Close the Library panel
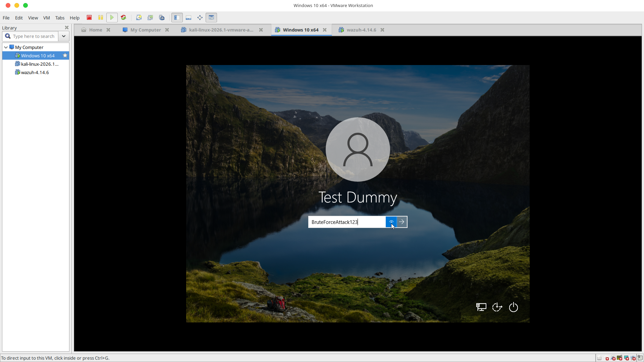Screen dimensions: 644x362 pos(67,27)
